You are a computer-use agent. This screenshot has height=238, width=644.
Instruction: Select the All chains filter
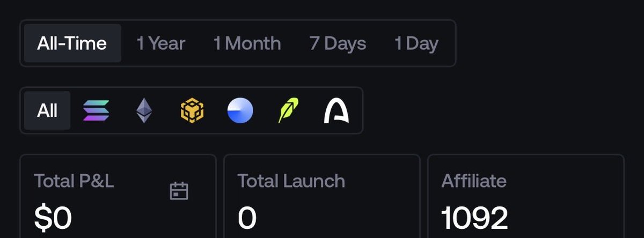point(47,110)
